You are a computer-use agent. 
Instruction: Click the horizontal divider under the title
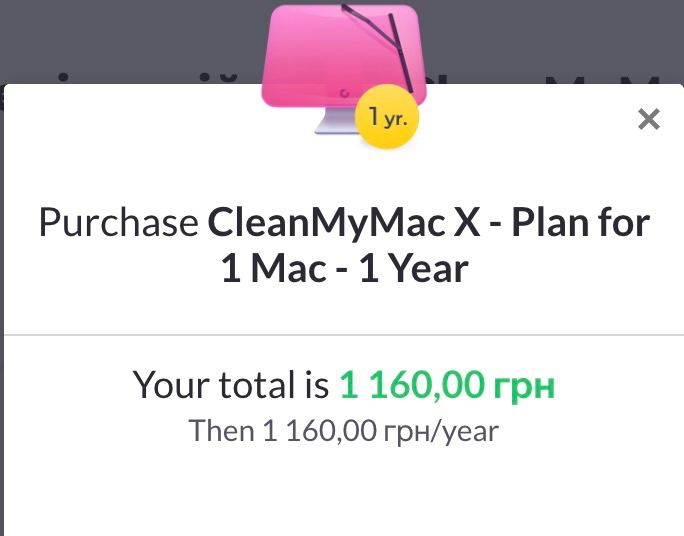(x=344, y=335)
